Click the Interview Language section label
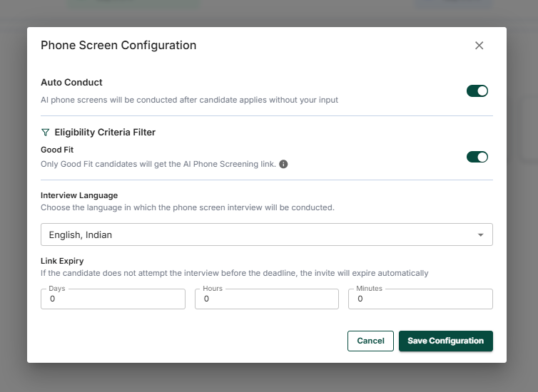The image size is (538, 392). click(x=79, y=195)
